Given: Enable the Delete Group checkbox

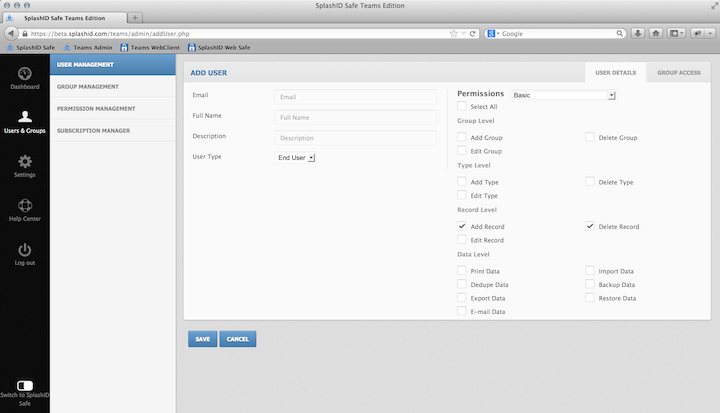Looking at the screenshot, I should (590, 137).
